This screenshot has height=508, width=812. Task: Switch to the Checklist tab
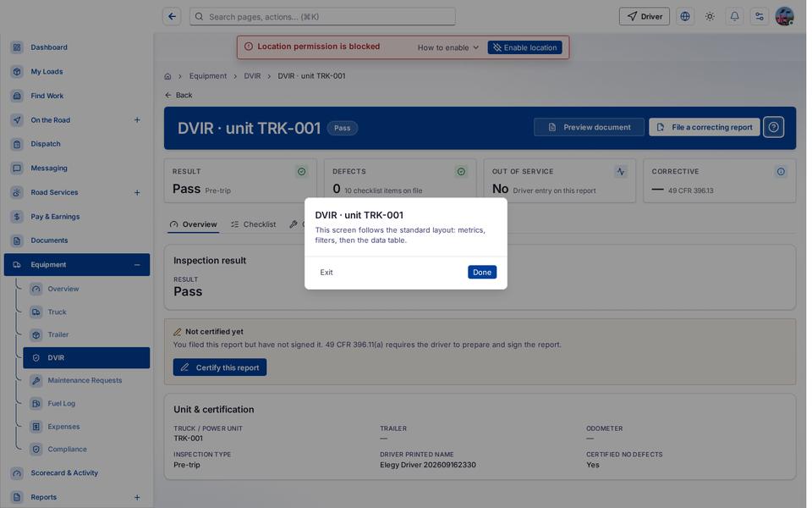coord(253,224)
